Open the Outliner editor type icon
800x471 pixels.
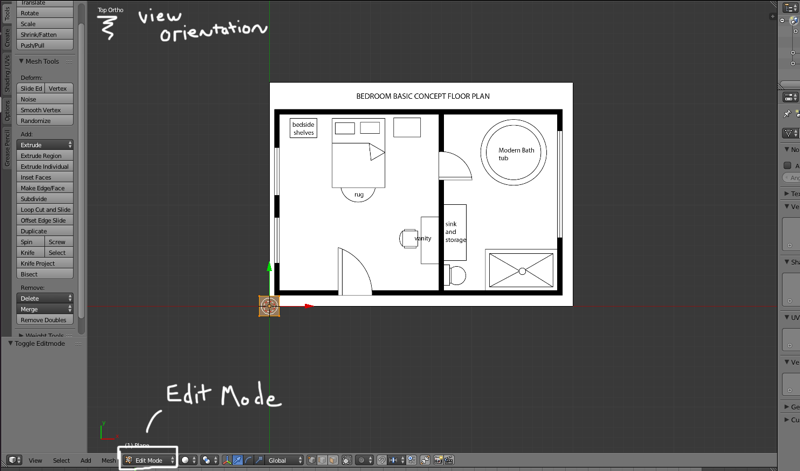791,8
